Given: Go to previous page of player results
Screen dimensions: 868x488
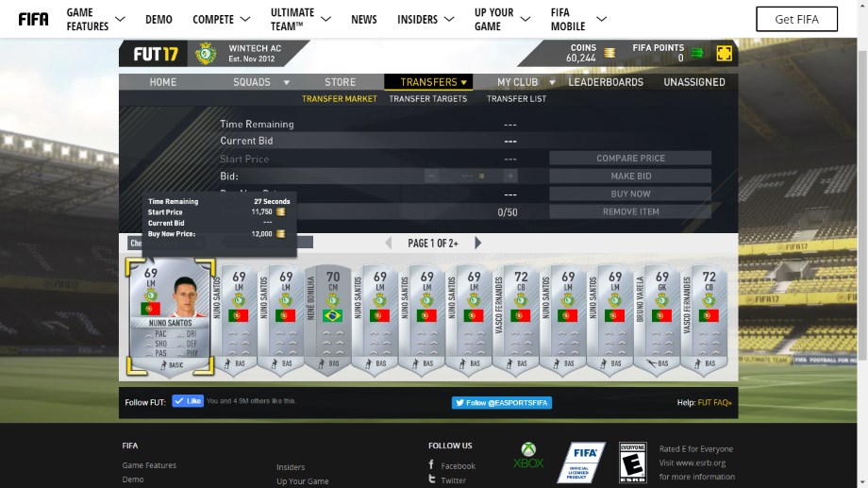Looking at the screenshot, I should point(388,244).
